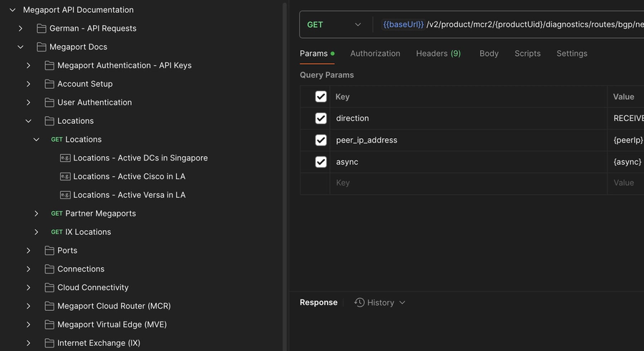Click the History clock icon in Response
Image resolution: width=644 pixels, height=351 pixels.
(x=359, y=302)
